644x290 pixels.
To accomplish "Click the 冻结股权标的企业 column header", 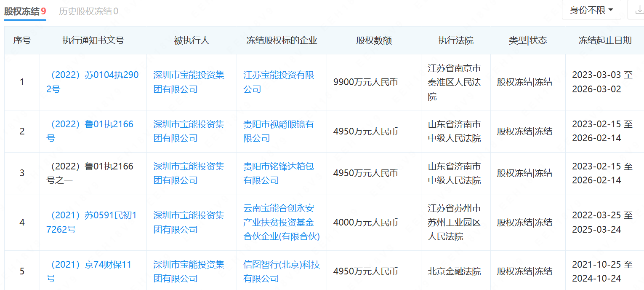I will 282,40.
